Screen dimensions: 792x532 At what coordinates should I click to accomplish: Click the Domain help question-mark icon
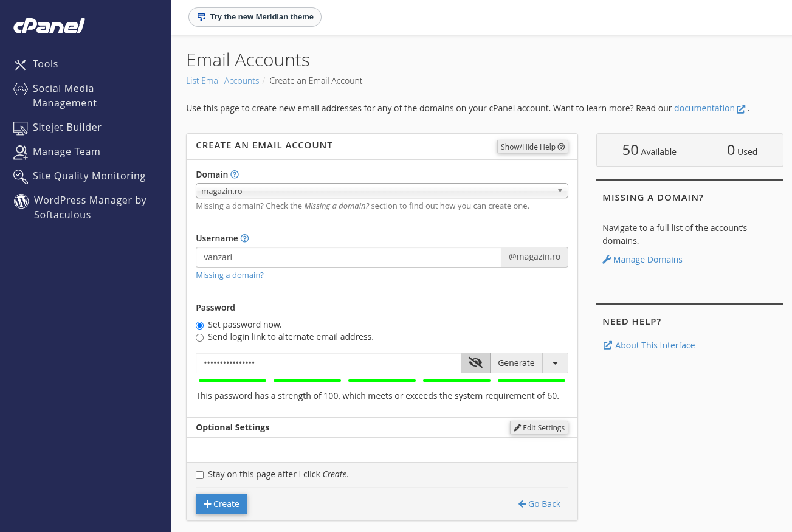click(235, 174)
